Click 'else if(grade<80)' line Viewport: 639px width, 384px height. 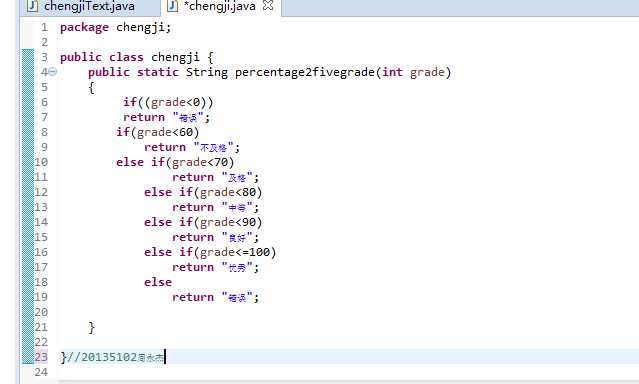tap(203, 192)
